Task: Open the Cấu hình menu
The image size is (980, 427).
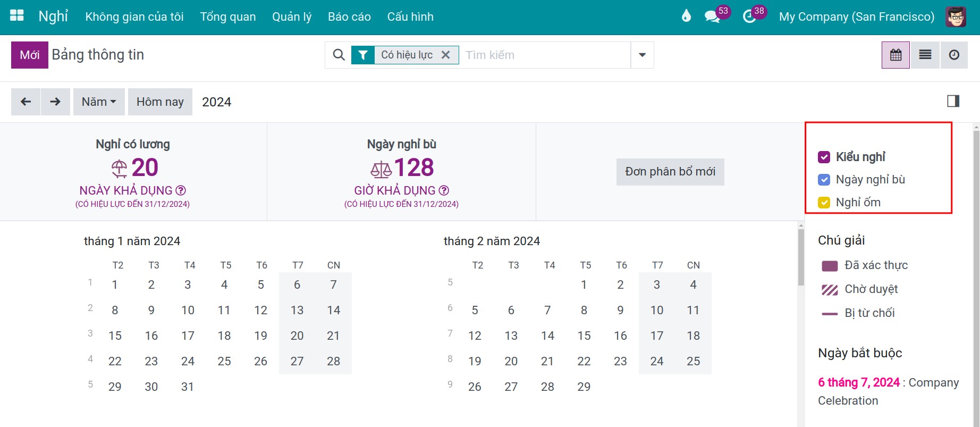Action: pyautogui.click(x=410, y=16)
